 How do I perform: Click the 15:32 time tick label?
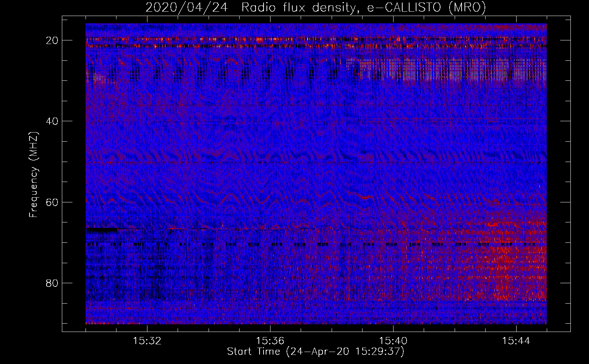point(147,341)
